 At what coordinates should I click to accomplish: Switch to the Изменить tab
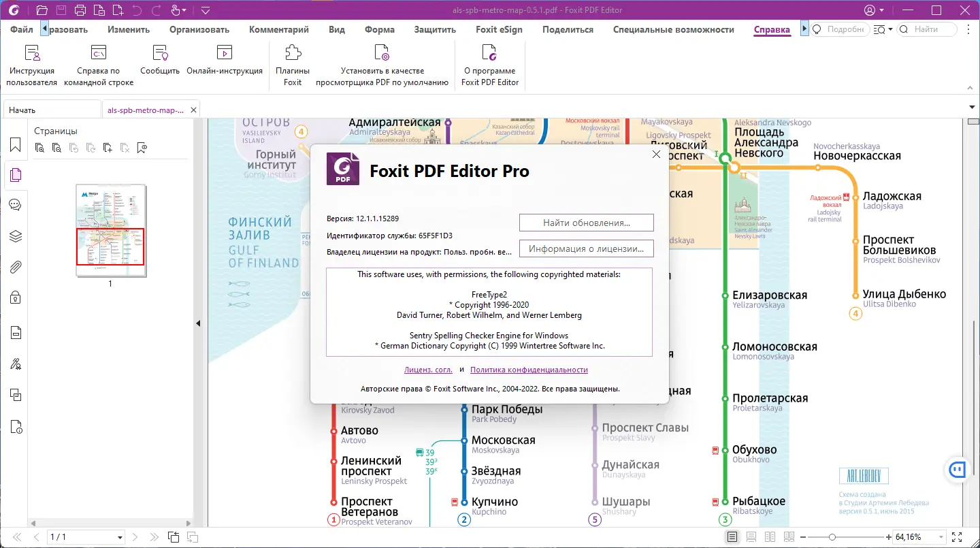point(129,29)
